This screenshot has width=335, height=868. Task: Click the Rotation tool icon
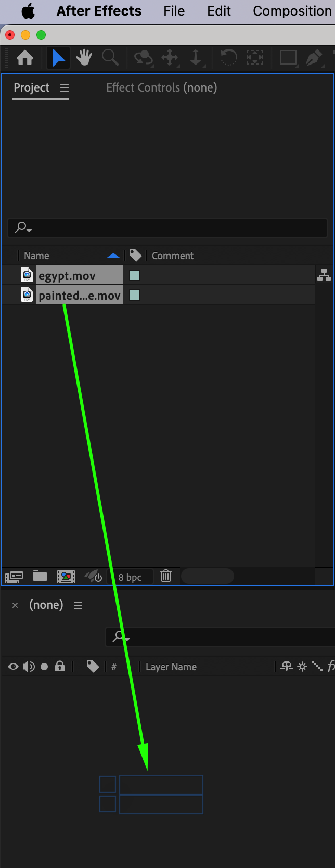tap(228, 58)
